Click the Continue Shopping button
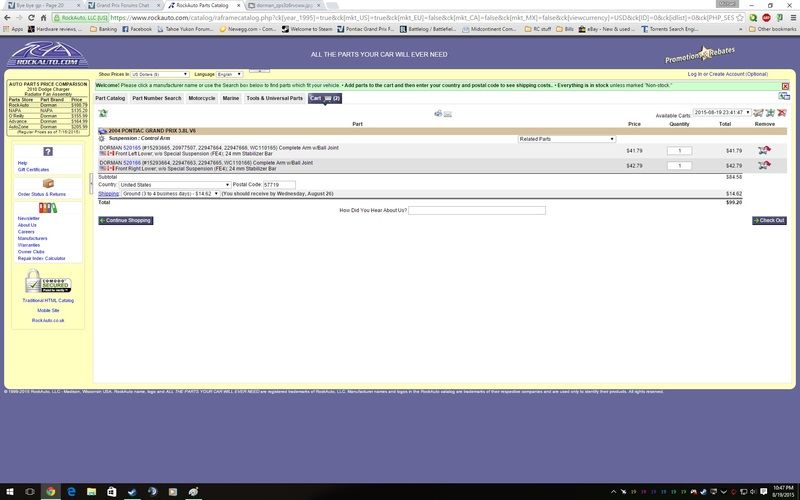The height and width of the screenshot is (500, 800). coord(126,220)
